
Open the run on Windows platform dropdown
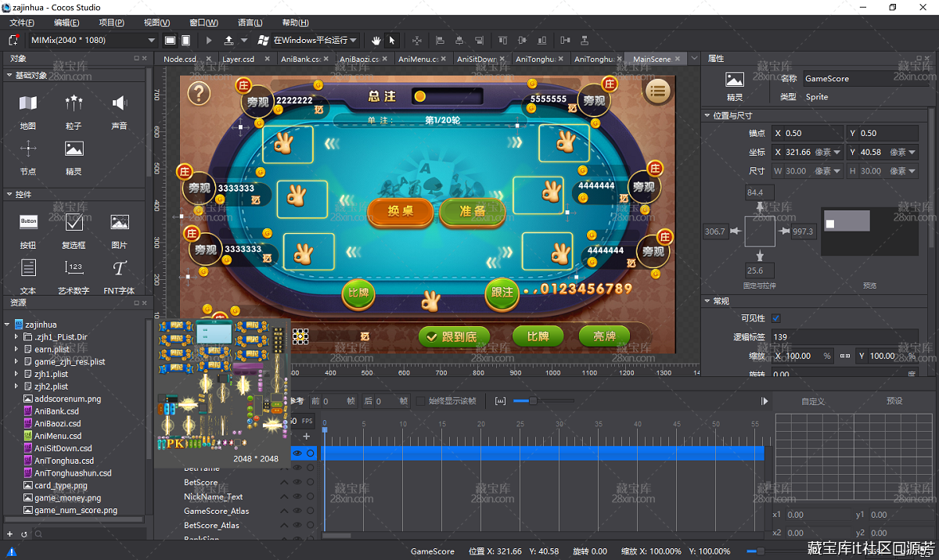[x=315, y=40]
